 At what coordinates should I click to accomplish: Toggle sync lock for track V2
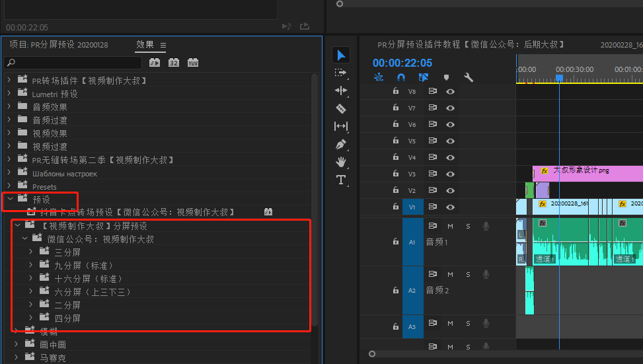tap(432, 190)
